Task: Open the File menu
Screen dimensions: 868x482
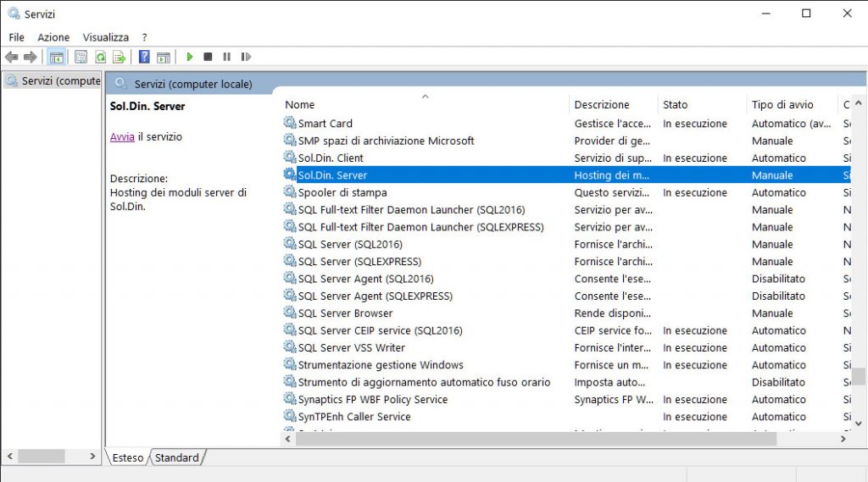Action: [17, 37]
